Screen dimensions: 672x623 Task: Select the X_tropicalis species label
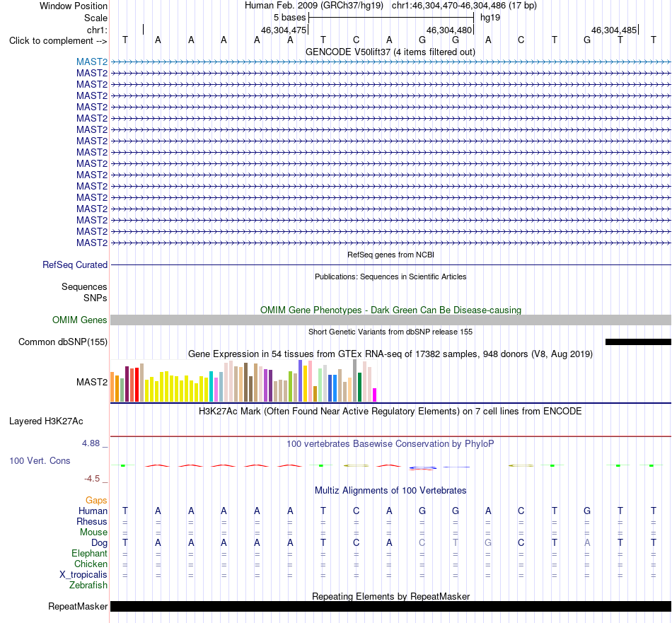point(83,575)
